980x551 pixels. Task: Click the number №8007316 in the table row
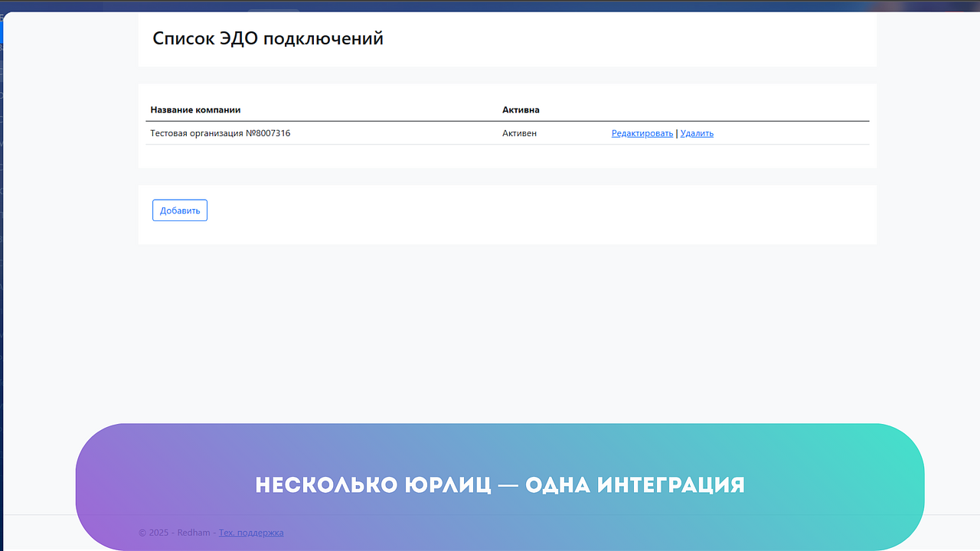click(267, 133)
